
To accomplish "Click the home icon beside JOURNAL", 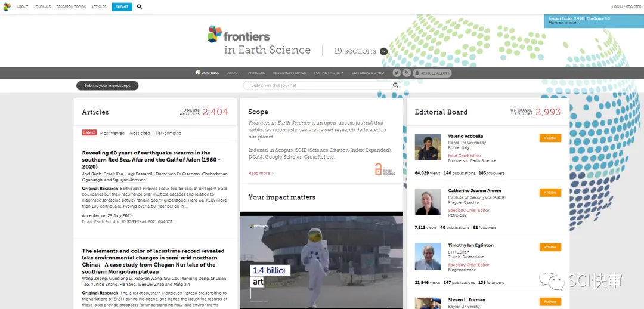I will tap(197, 72).
